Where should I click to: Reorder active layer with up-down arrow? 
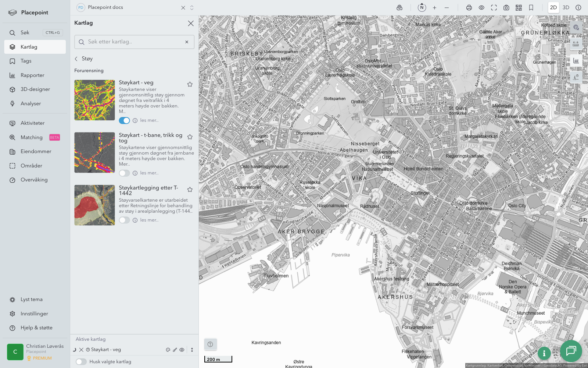(192, 350)
